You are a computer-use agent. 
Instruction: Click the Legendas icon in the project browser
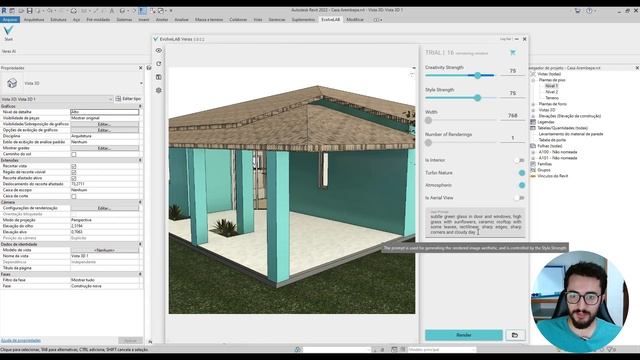point(533,122)
